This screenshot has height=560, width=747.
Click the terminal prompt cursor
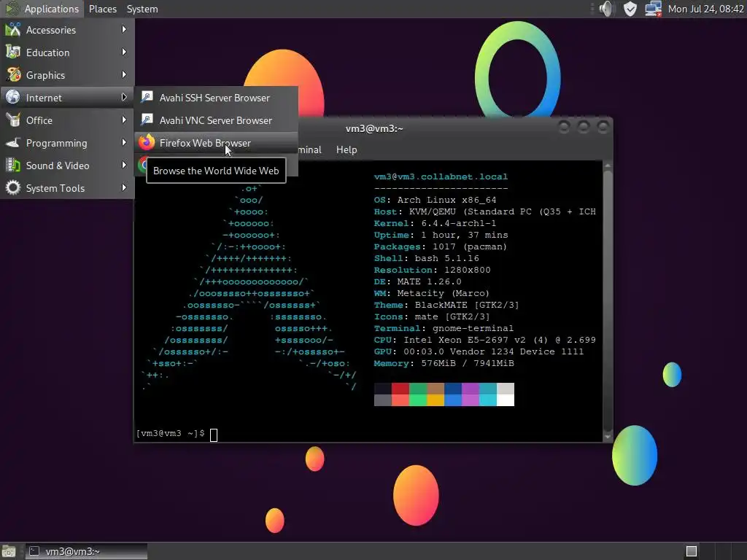[214, 435]
